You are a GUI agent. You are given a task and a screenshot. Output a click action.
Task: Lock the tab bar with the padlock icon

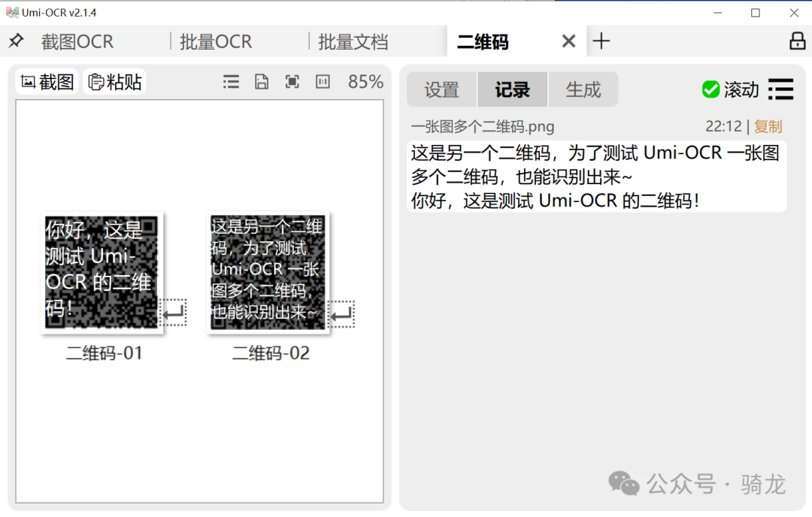coord(797,41)
